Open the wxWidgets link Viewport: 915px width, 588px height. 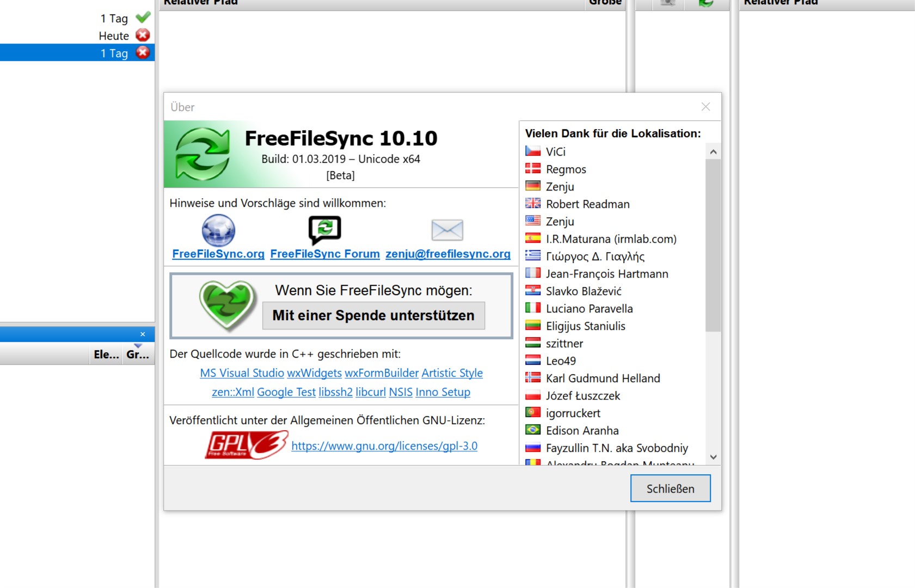(314, 373)
